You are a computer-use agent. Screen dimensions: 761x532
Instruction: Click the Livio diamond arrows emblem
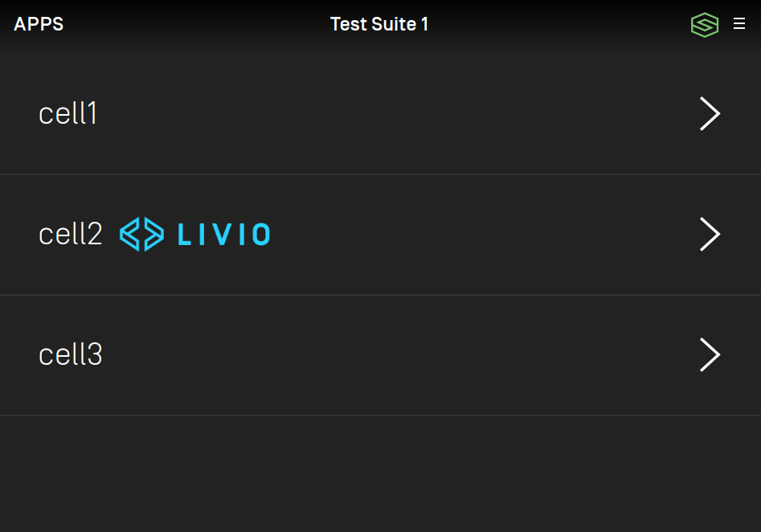141,234
